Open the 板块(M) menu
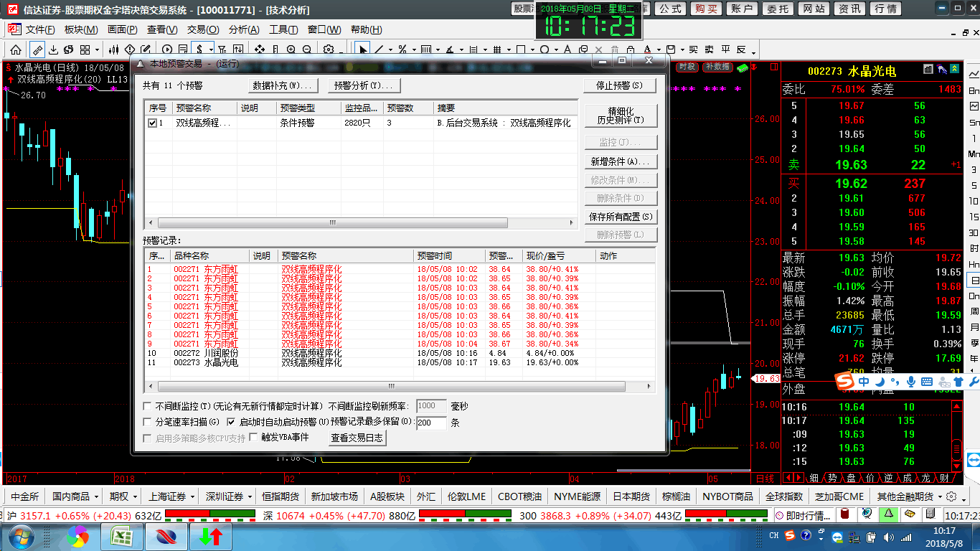 point(81,29)
